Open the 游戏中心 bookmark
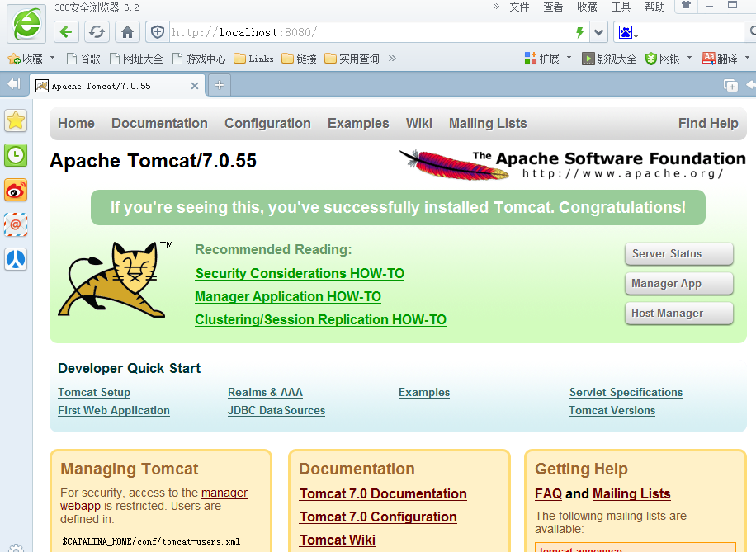 (x=199, y=59)
